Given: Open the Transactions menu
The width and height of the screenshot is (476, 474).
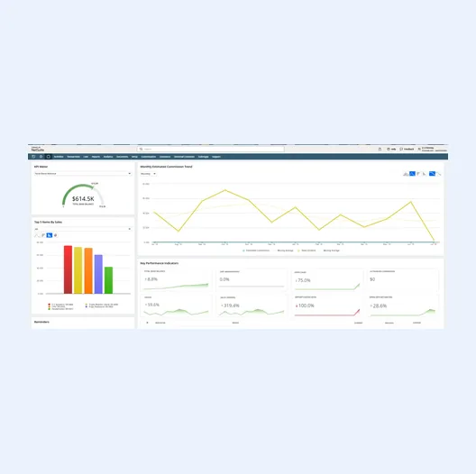Looking at the screenshot, I should coord(73,157).
